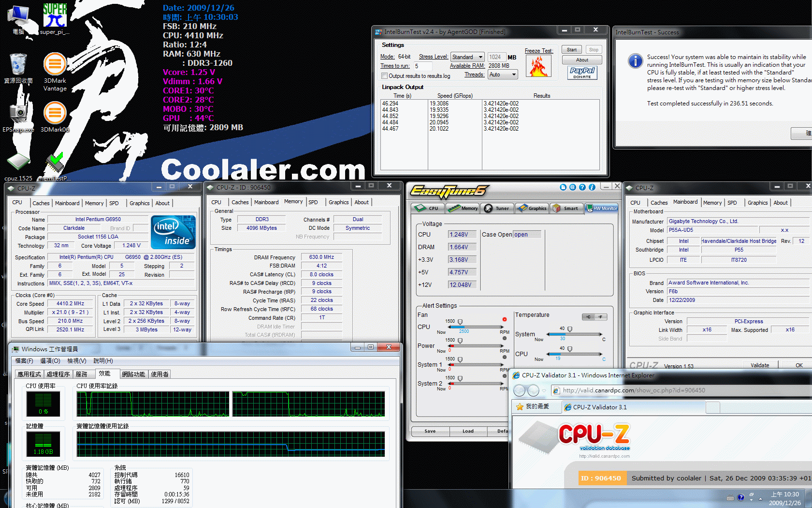Open the cpuz.1525 desktop icon
The image size is (812, 508).
pyautogui.click(x=18, y=167)
